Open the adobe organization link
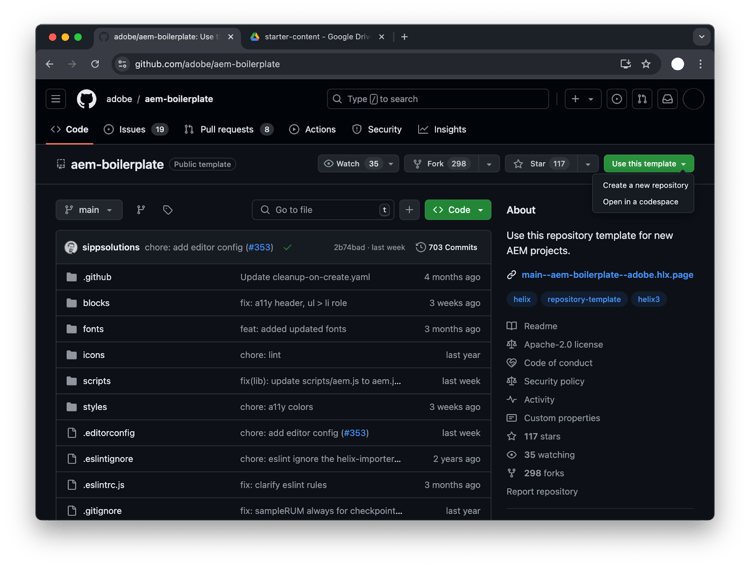Screen dimensions: 750x567 tap(119, 99)
